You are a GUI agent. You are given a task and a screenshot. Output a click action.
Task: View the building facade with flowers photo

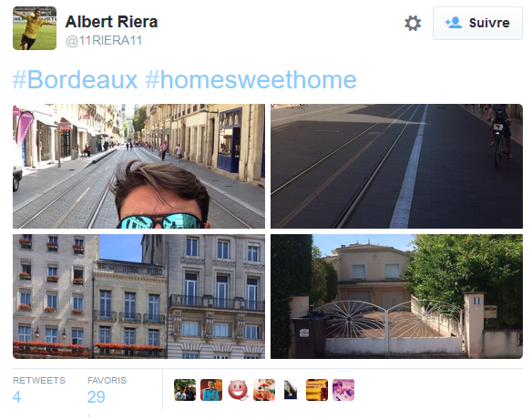pos(138,296)
